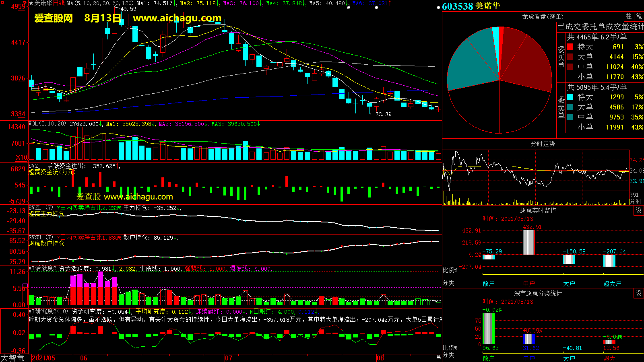
Task: Open settings (设) for 深市超赢分类统计 panel
Action: click(639, 293)
